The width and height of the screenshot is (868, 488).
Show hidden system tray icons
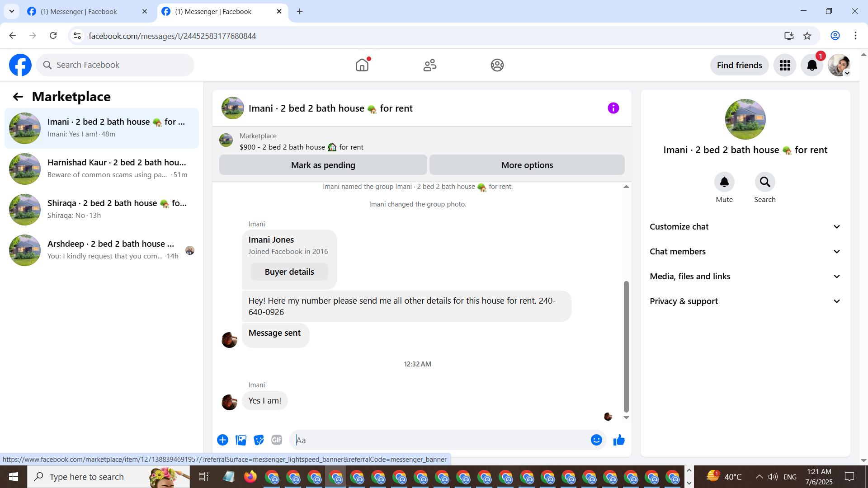(x=759, y=477)
